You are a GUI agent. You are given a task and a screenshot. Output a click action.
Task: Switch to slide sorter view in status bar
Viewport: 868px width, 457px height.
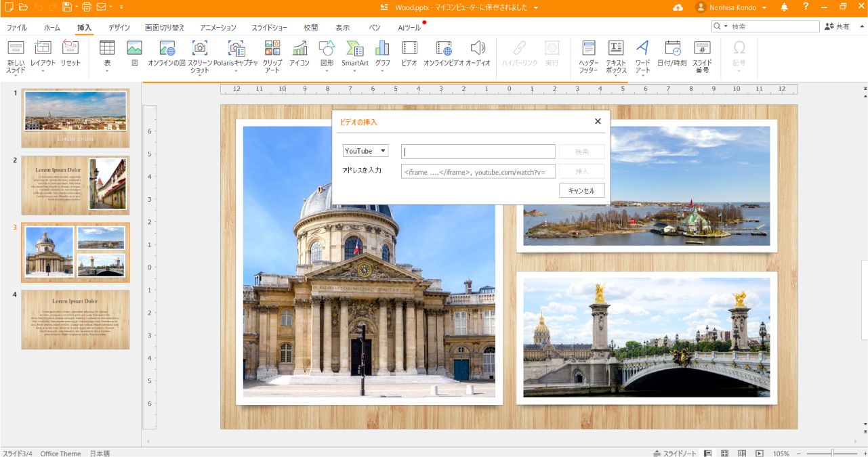[724, 453]
